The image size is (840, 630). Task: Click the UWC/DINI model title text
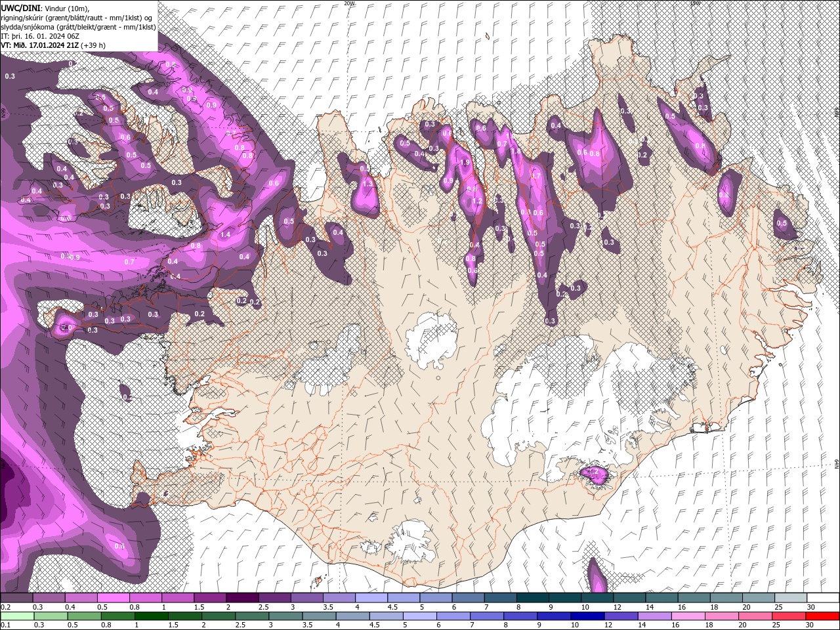coord(20,7)
